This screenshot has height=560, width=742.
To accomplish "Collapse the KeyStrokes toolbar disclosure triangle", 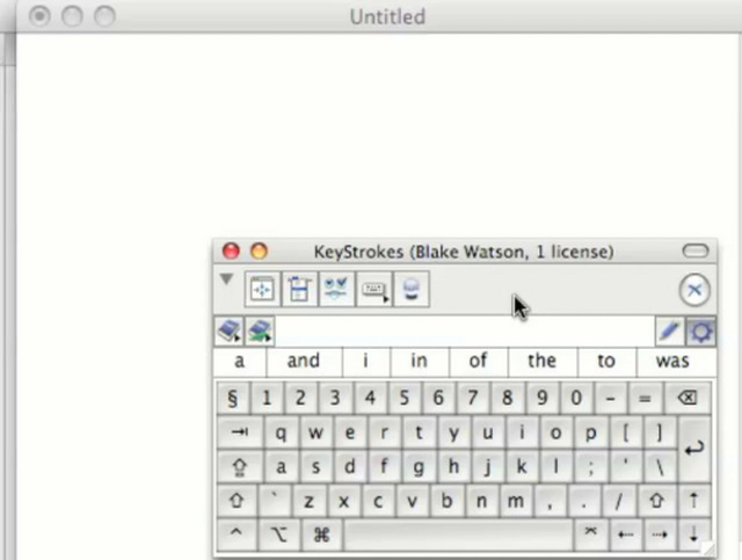I will tap(227, 279).
